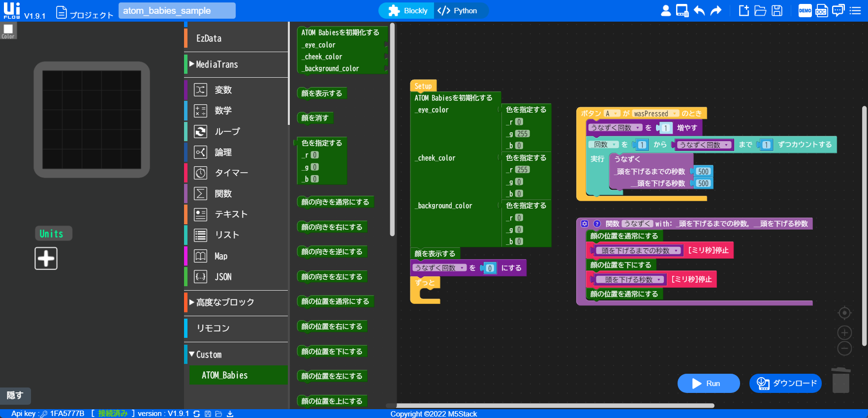868x418 pixels.
Task: Open the ループ (Loops) category
Action: click(x=236, y=131)
